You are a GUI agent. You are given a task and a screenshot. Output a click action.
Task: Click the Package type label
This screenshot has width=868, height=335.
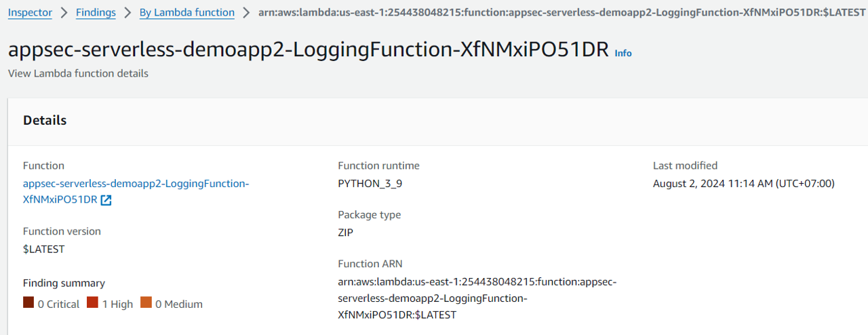click(369, 214)
